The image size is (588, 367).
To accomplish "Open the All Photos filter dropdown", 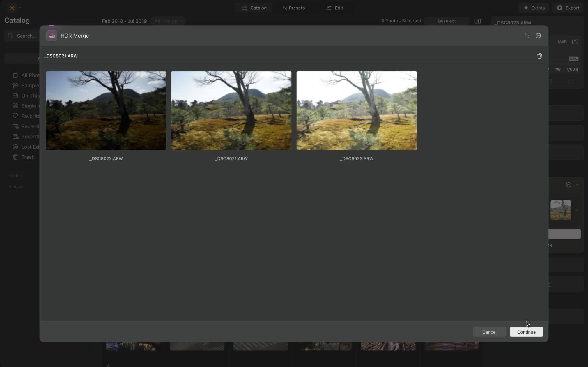I will [x=168, y=21].
